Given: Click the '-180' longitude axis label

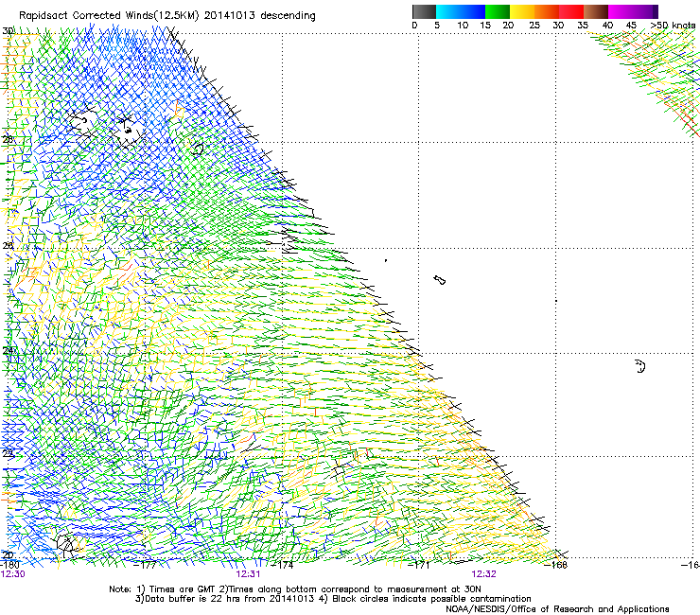Looking at the screenshot, I should tap(9, 565).
